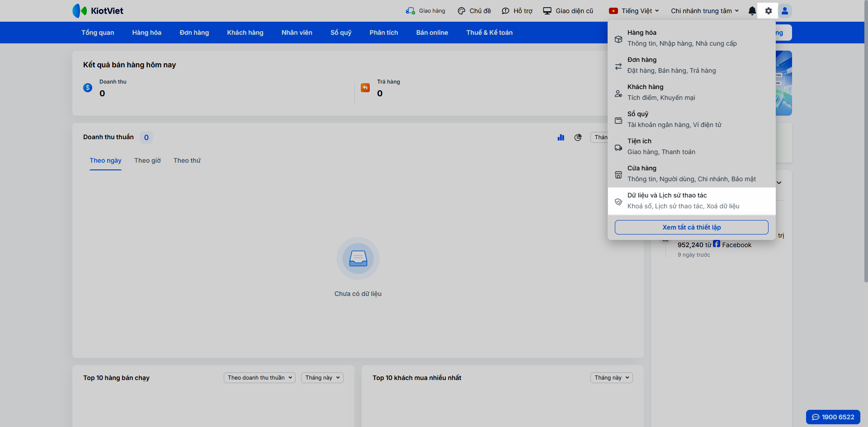Click the Hàng hóa box icon in settings

tap(618, 39)
